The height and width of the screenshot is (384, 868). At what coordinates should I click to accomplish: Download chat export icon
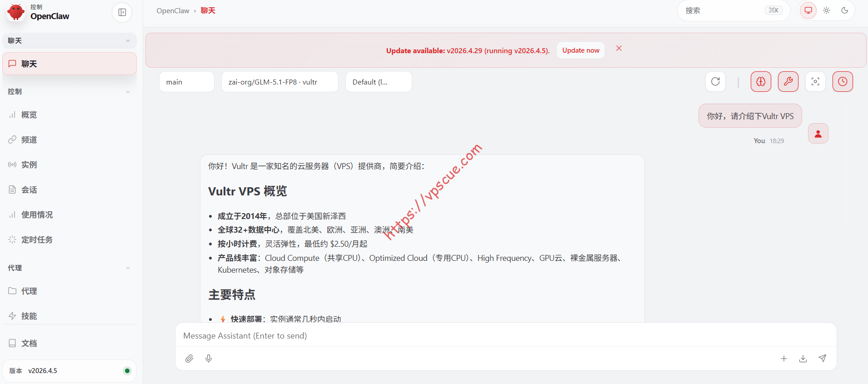[803, 359]
